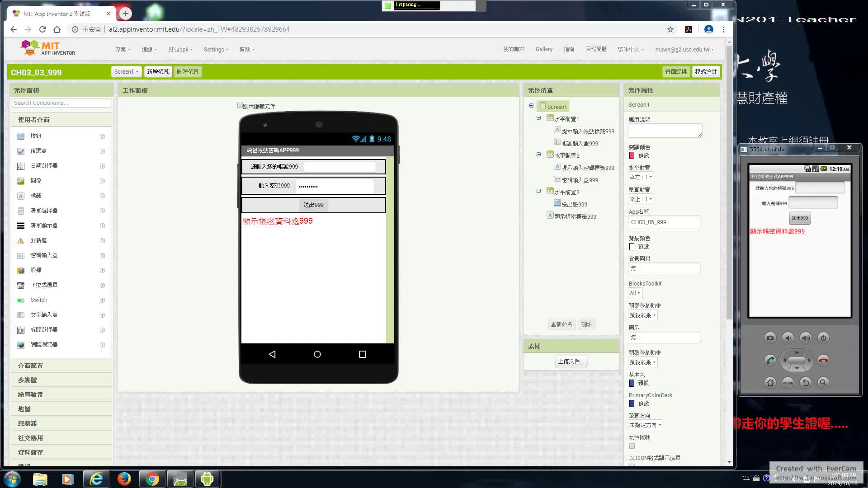Click the emulator volume down button
The width and height of the screenshot is (868, 488).
coord(788,338)
